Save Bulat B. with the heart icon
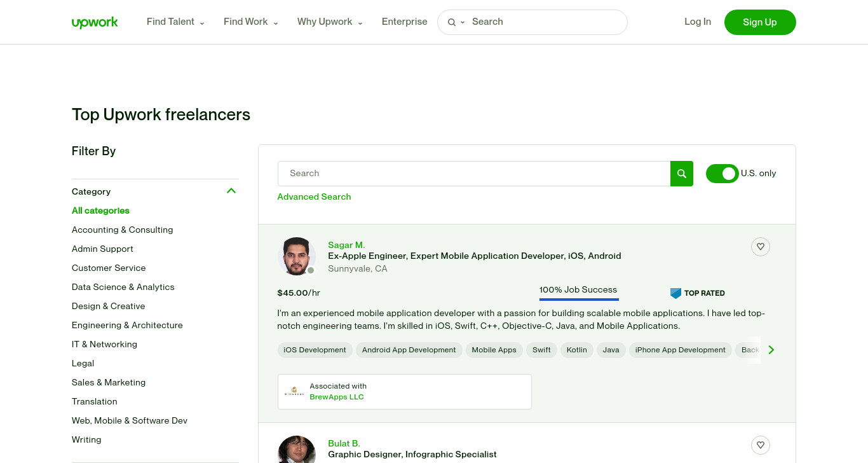The height and width of the screenshot is (463, 868). (x=761, y=445)
